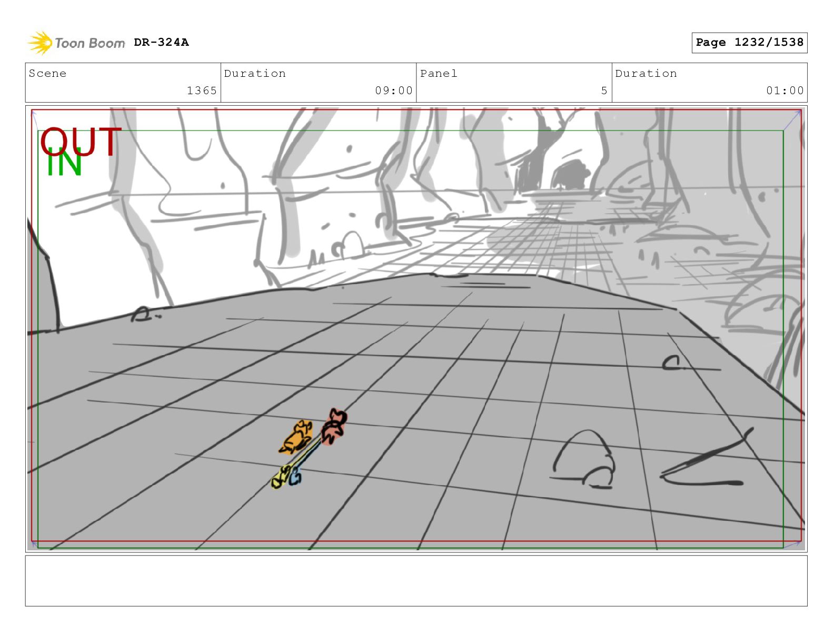Click the Page 1232/1538 indicator box
This screenshot has width=834, height=644.
coord(749,43)
